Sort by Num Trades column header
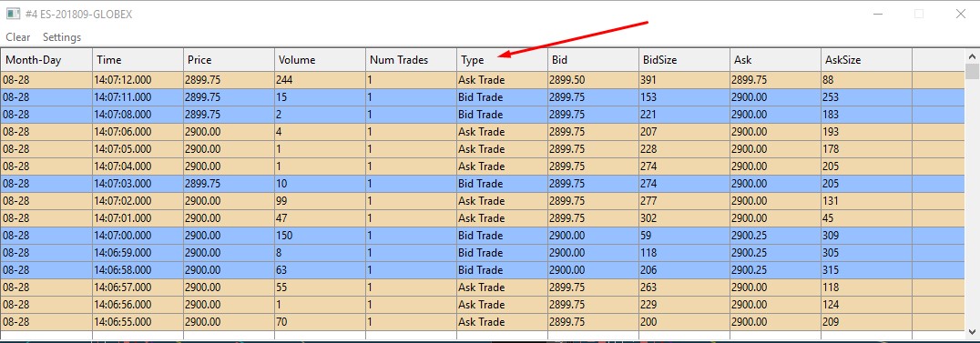Image resolution: width=980 pixels, height=343 pixels. pos(412,60)
